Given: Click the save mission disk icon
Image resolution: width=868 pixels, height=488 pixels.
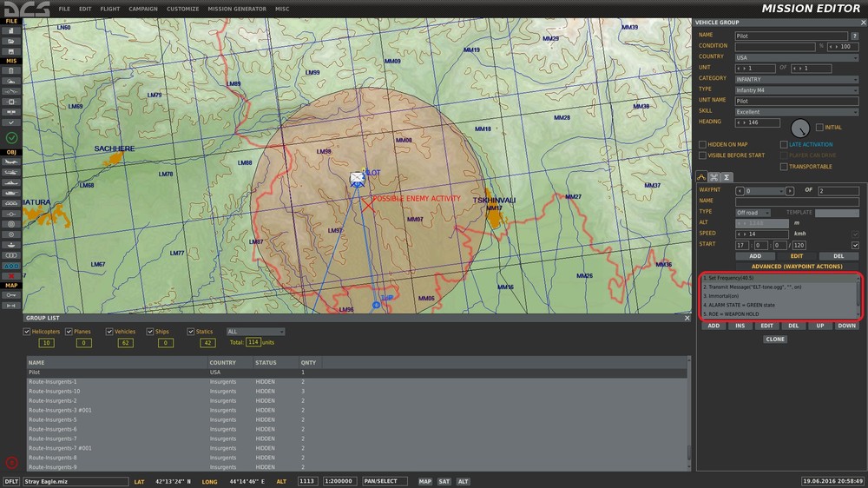Looking at the screenshot, I should [x=11, y=51].
